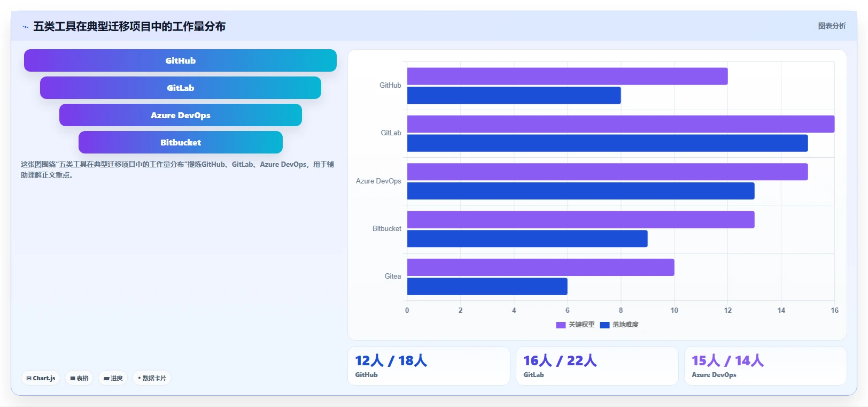This screenshot has height=407, width=868.
Task: Click Gitea's purple 关键权重 chart bar
Action: pos(540,267)
